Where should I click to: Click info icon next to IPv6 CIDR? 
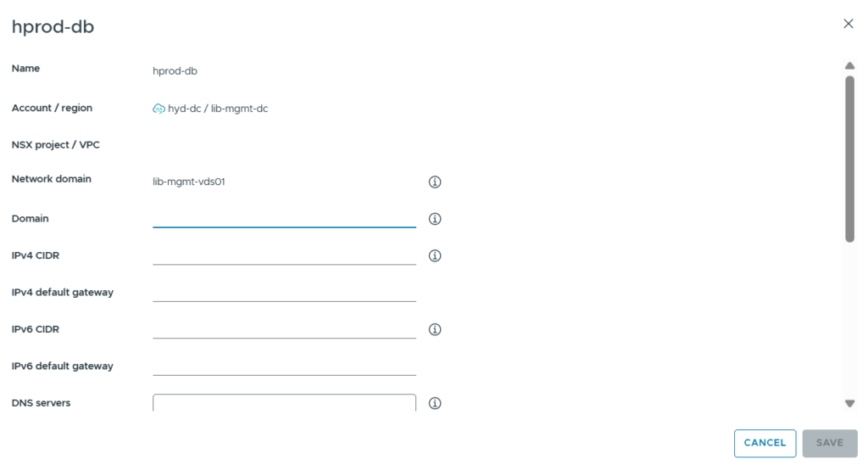click(435, 329)
